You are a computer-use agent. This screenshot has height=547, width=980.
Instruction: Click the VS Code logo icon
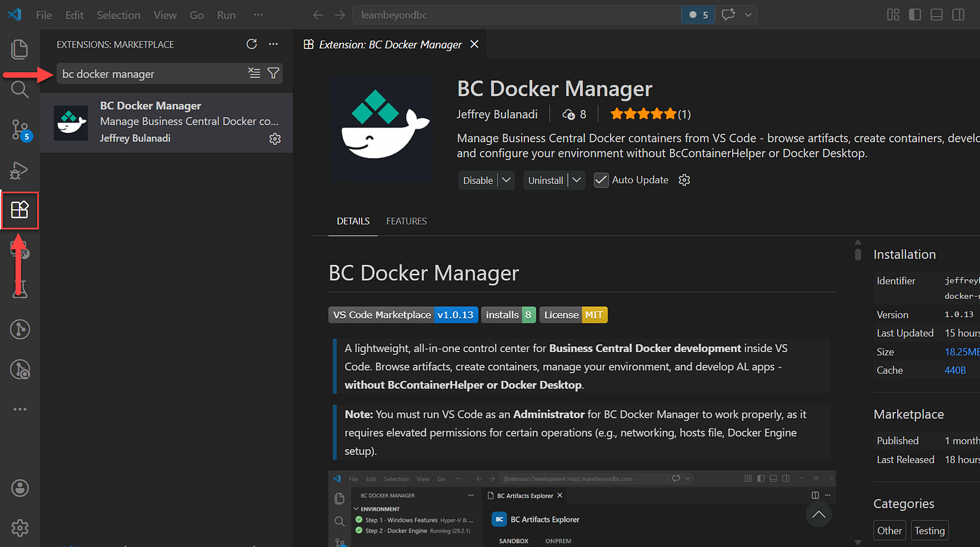coord(14,15)
